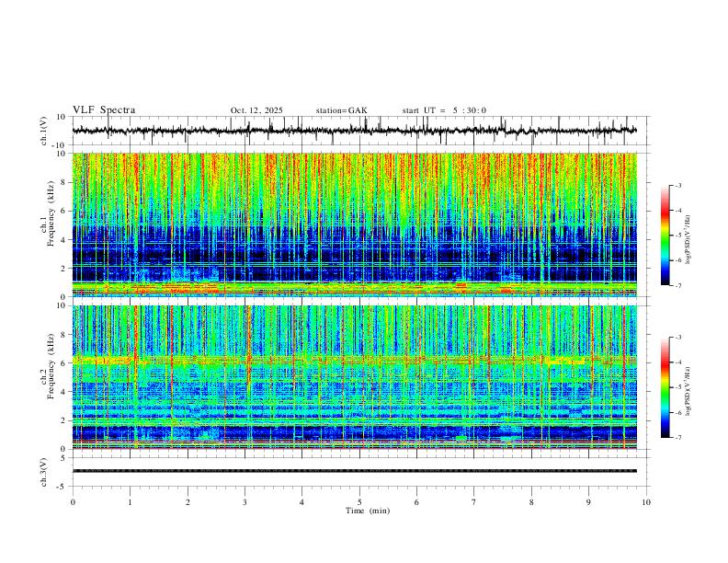Image resolution: width=728 pixels, height=563 pixels.
Task: Click time axis tick label "10"
Action: pos(646,502)
